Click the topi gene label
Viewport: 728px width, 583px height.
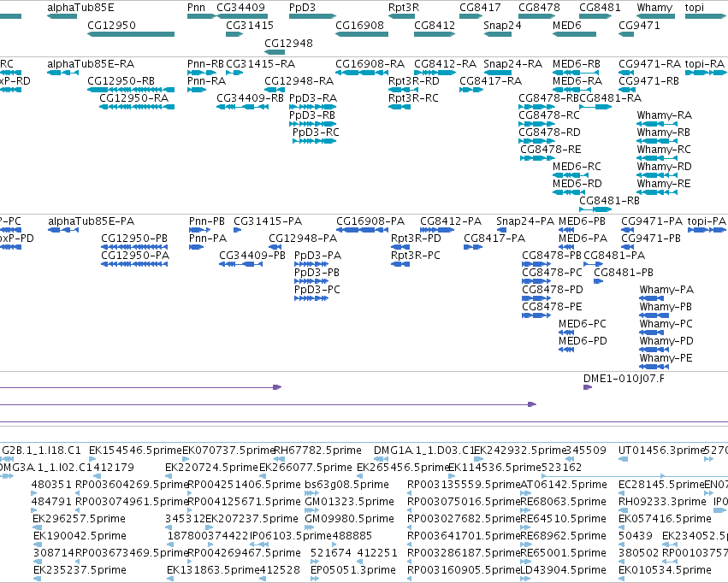pos(694,8)
